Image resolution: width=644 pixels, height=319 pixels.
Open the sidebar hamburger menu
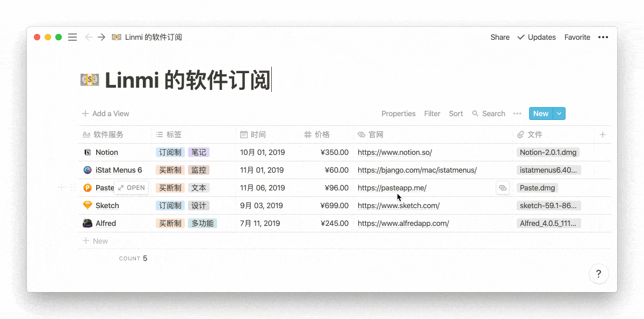(x=73, y=38)
